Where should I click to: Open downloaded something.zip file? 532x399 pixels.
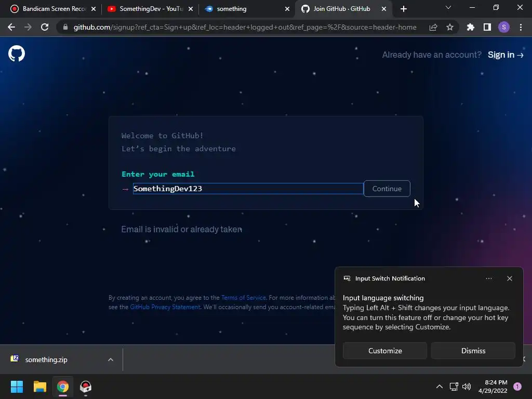point(46,360)
